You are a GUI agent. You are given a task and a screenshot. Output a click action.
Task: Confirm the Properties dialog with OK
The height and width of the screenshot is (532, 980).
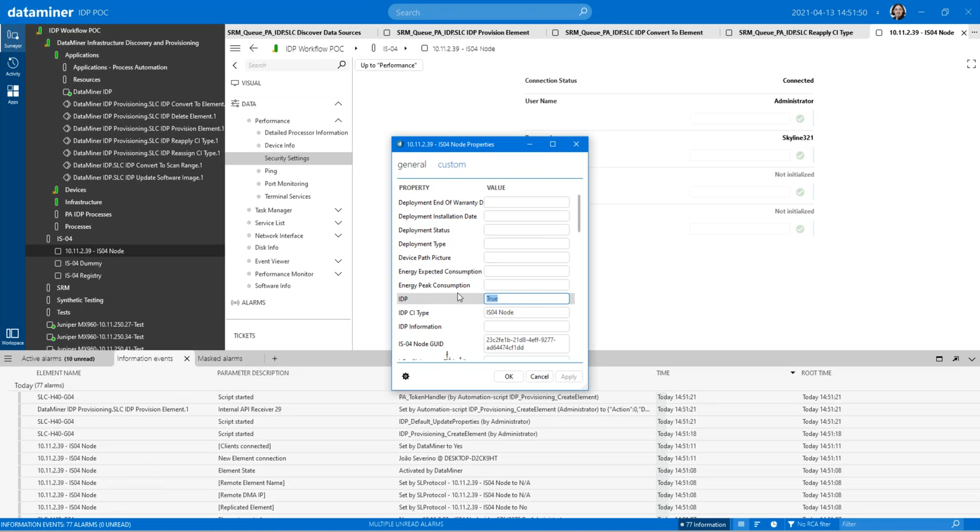[509, 377]
